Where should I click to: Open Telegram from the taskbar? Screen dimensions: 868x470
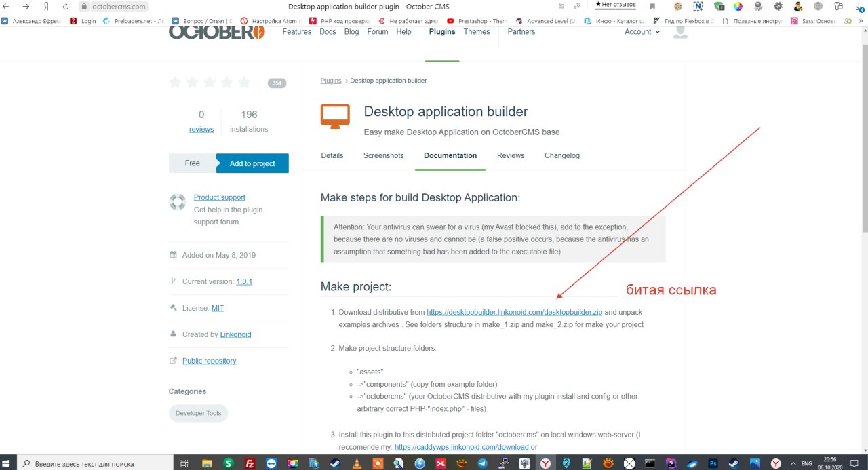pyautogui.click(x=482, y=463)
